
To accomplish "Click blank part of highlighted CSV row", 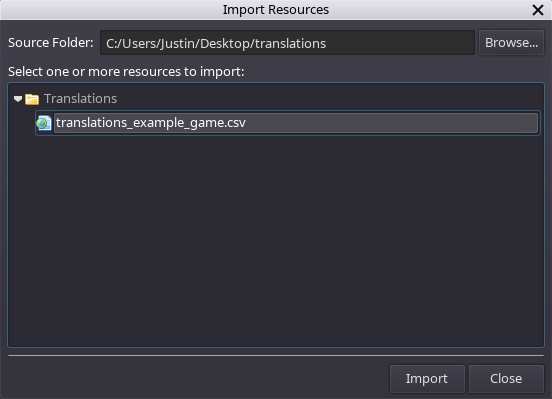I will tap(391, 123).
